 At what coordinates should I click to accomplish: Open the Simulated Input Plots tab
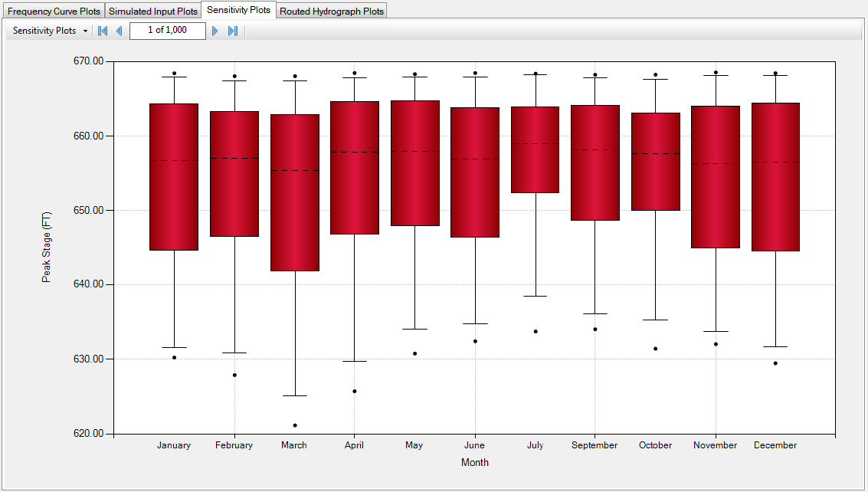tap(152, 11)
